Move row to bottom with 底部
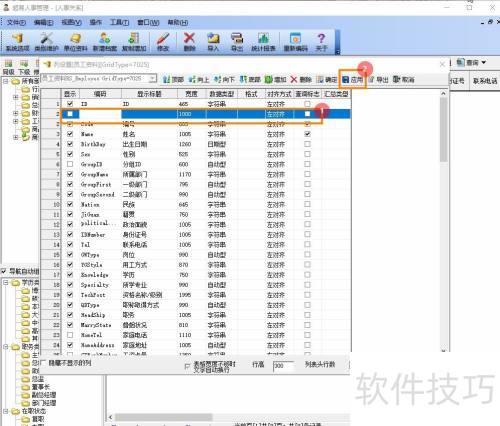The height and width of the screenshot is (426, 500). tap(250, 80)
